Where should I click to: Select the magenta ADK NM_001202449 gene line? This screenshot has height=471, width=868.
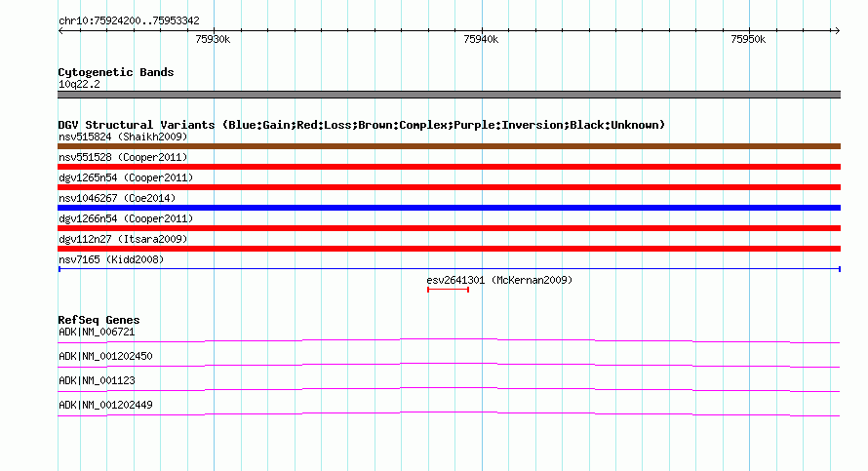tap(449, 413)
